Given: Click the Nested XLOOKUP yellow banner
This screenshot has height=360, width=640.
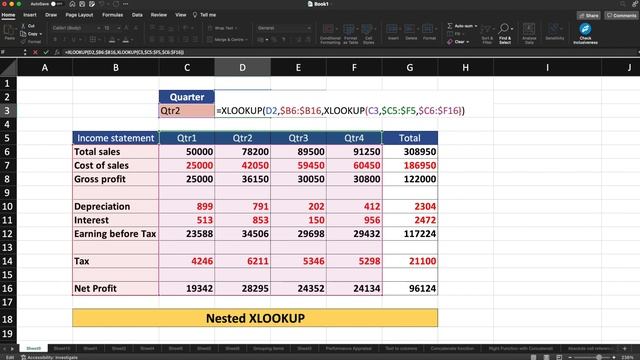Looking at the screenshot, I should tap(255, 318).
